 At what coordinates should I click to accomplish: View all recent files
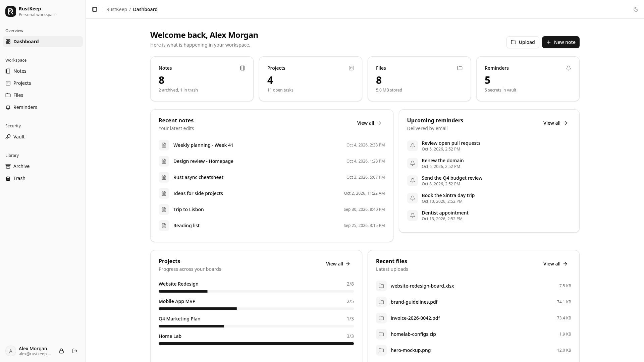pos(555,264)
